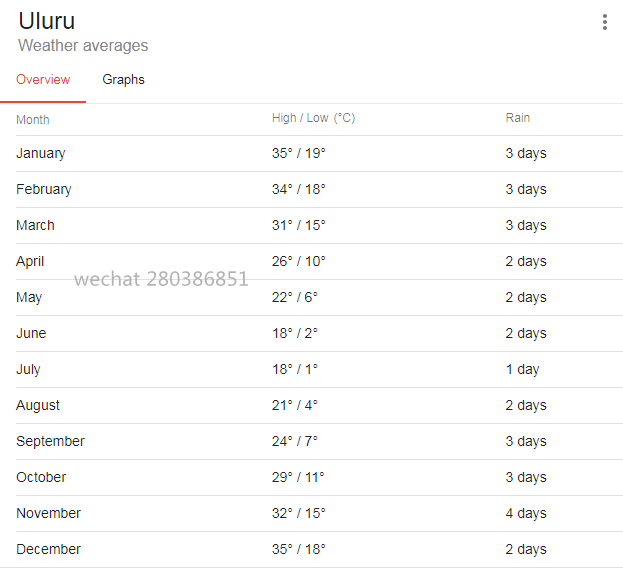Click the Rain column header
Screen dimensions: 623x569
pyautogui.click(x=517, y=118)
